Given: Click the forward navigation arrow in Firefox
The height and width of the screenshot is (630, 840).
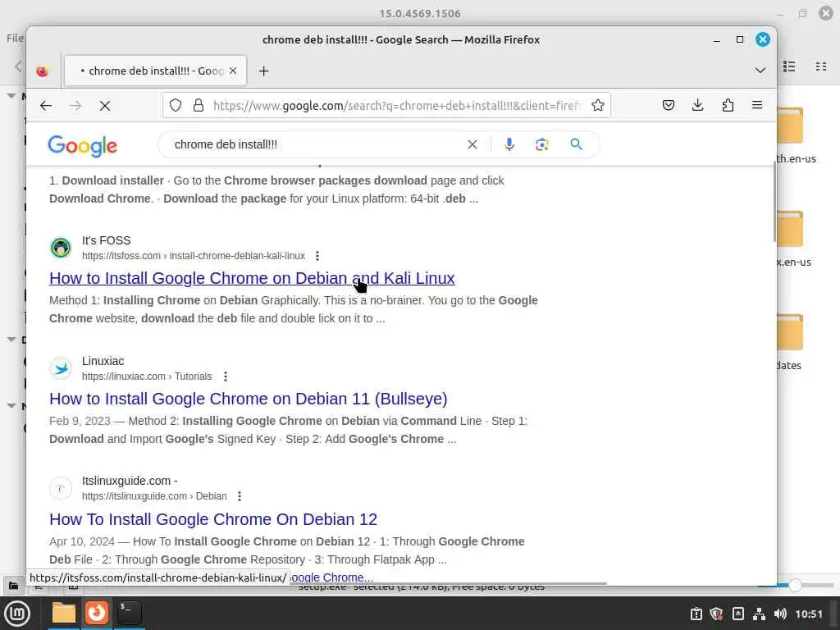Looking at the screenshot, I should coord(75,106).
